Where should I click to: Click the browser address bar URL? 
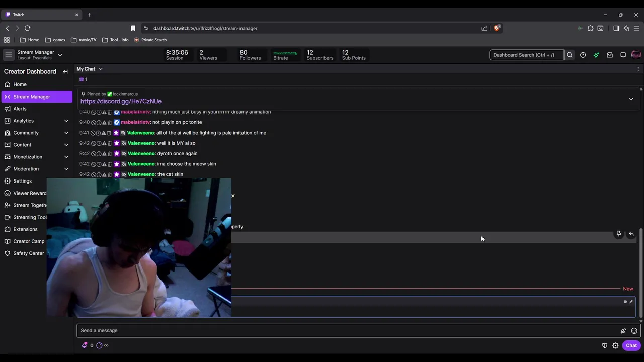(x=205, y=28)
